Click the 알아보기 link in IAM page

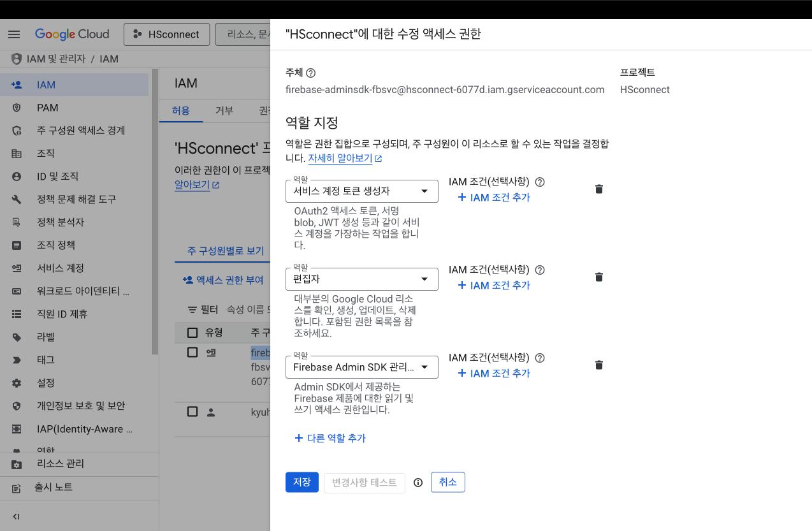tap(197, 185)
